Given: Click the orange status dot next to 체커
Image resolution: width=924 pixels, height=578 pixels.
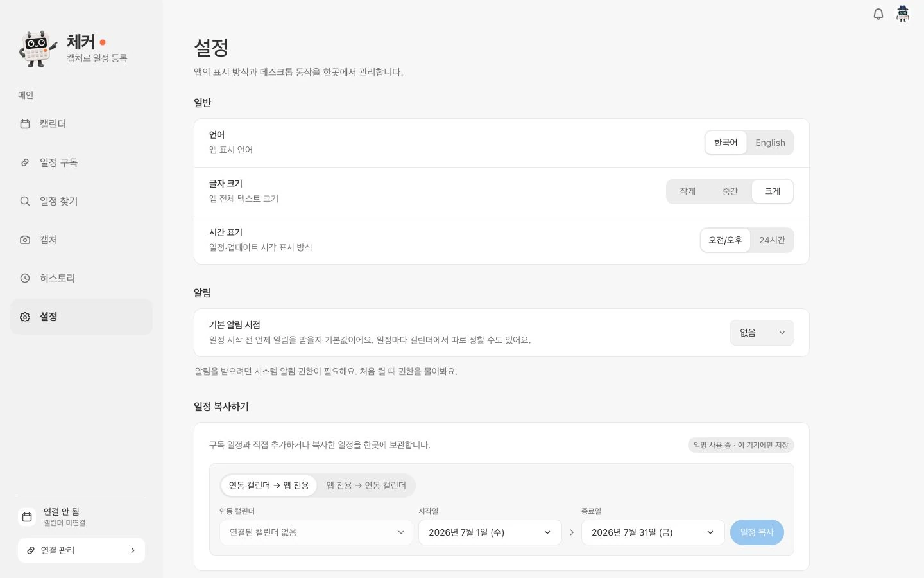Looking at the screenshot, I should tap(103, 42).
